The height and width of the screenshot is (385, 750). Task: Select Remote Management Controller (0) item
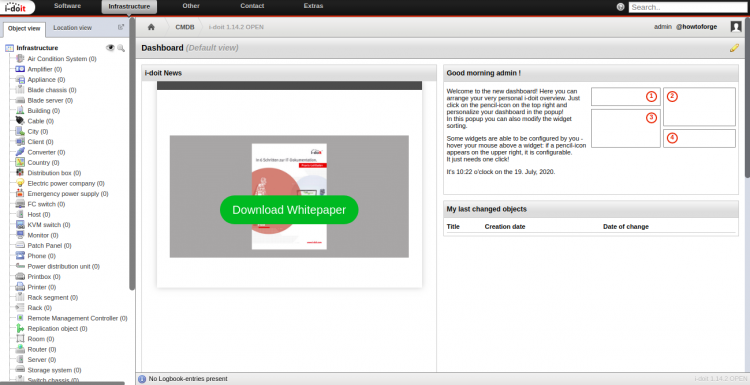click(77, 318)
